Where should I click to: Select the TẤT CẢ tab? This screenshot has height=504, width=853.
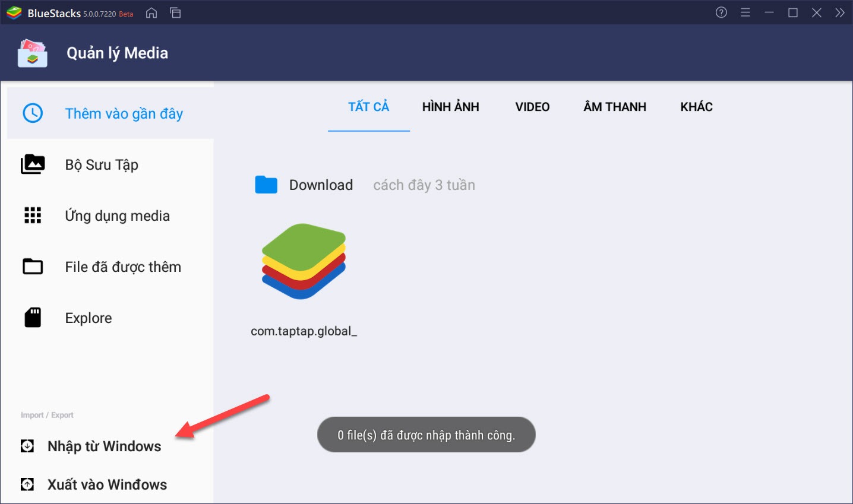point(369,107)
